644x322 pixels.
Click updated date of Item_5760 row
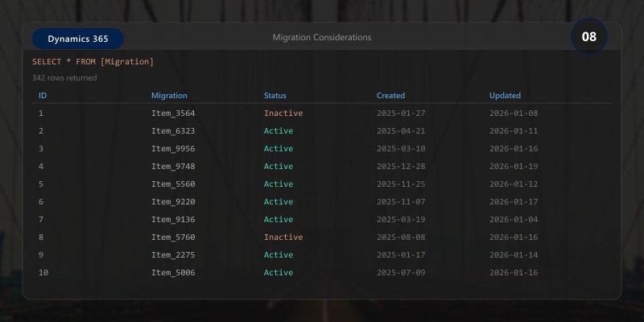pyautogui.click(x=514, y=237)
